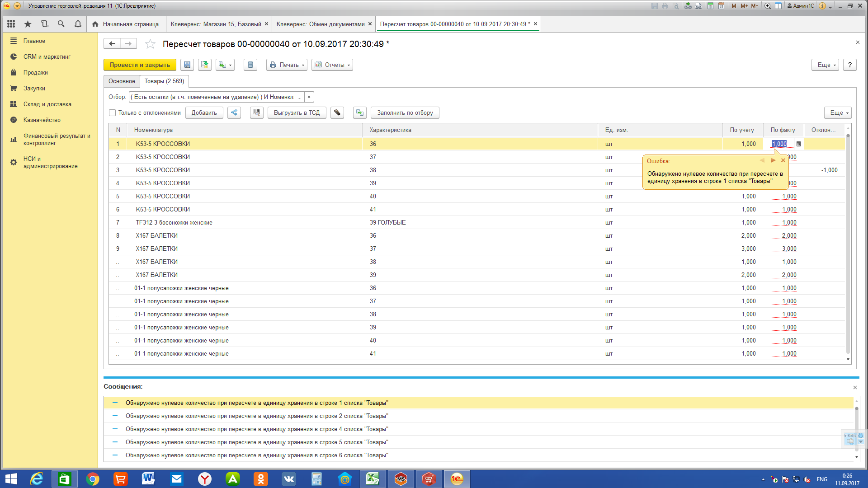This screenshot has height=488, width=868.
Task: Click into the Отбор filter field
Action: [212, 97]
